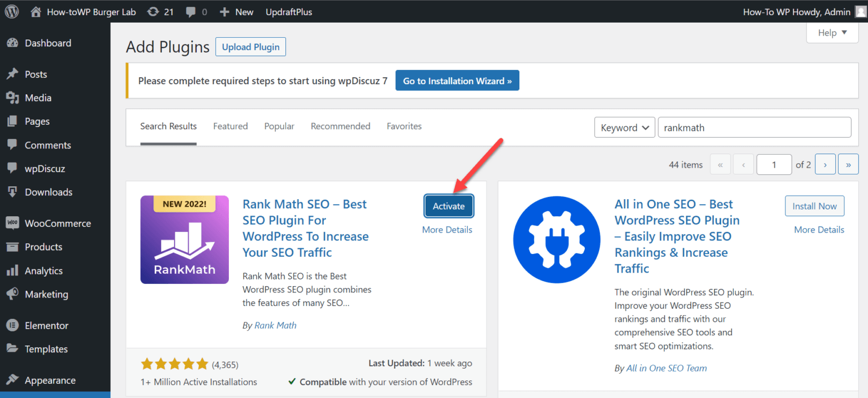Open All in One SEO Team author link
868x398 pixels.
[667, 368]
